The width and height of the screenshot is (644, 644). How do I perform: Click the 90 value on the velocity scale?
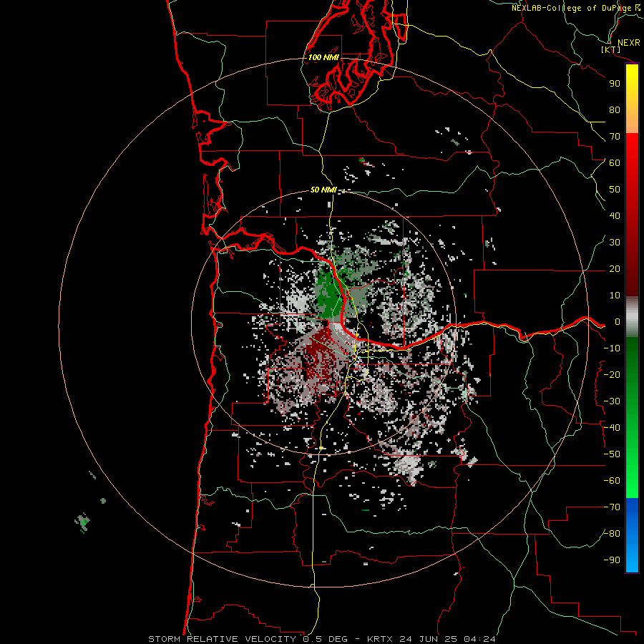point(615,84)
